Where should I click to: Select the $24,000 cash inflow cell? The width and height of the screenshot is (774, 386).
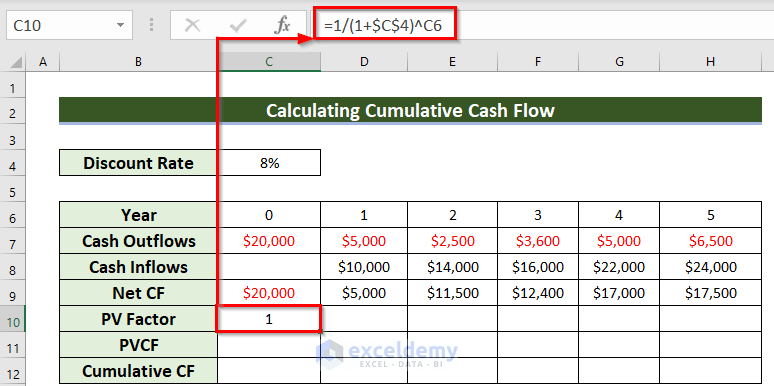point(710,267)
